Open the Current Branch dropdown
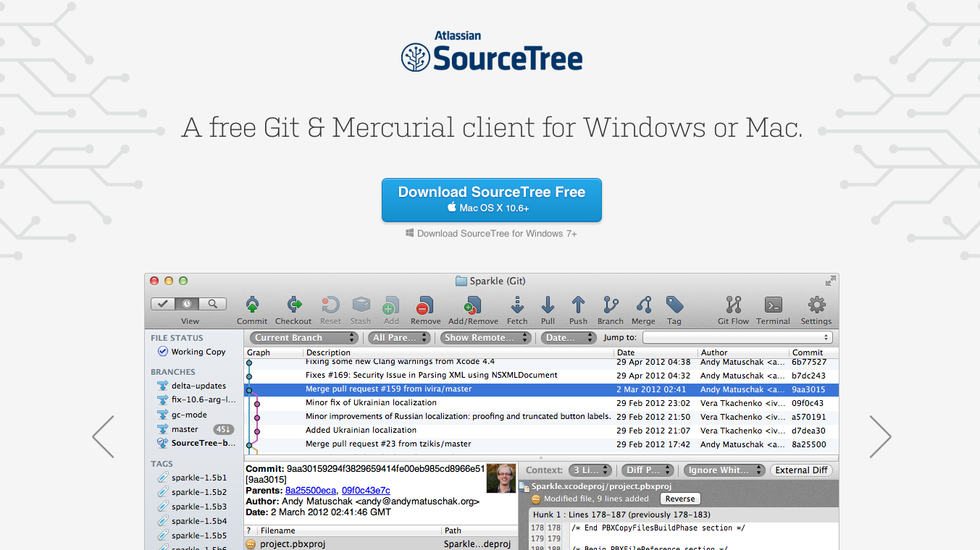 (304, 338)
